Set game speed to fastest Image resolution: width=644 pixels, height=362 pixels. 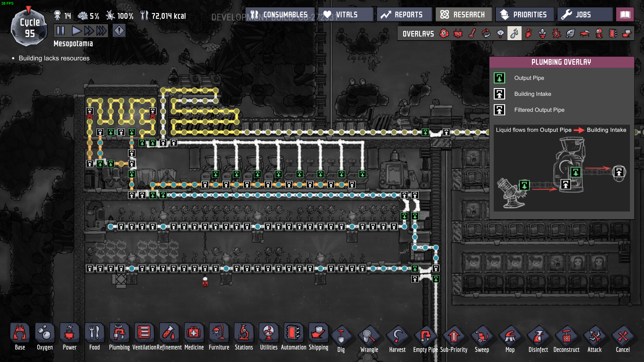click(x=101, y=31)
